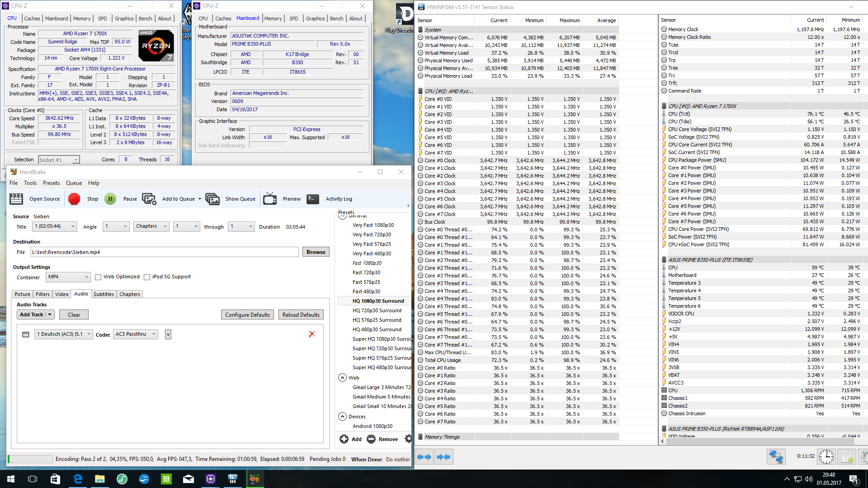
Task: Open Microsoft Edge from taskbar
Action: tap(78, 479)
